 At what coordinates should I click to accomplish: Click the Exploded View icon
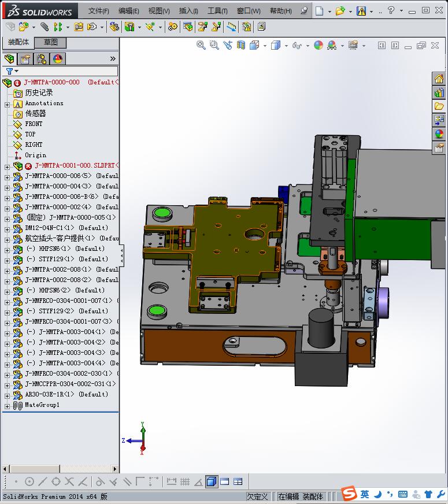[202, 27]
